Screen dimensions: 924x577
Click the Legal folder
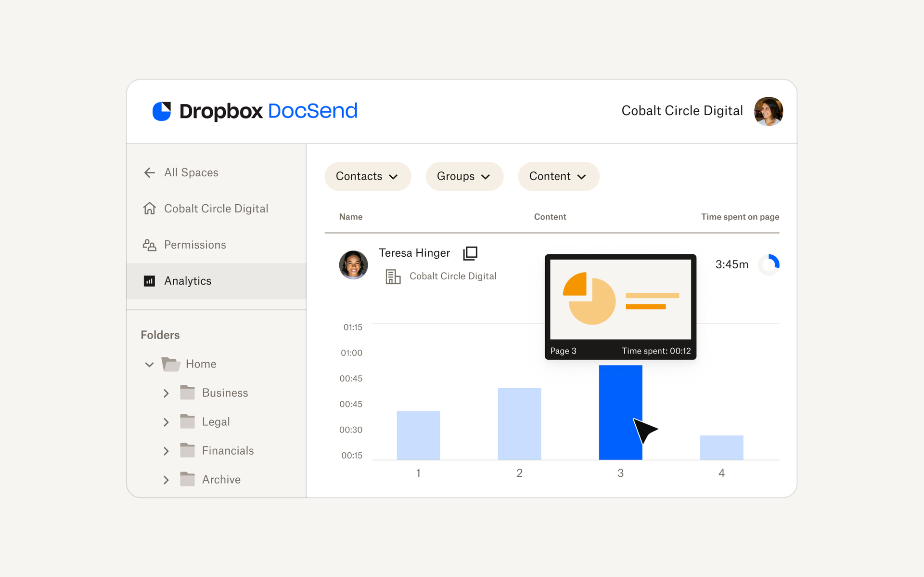pos(215,421)
